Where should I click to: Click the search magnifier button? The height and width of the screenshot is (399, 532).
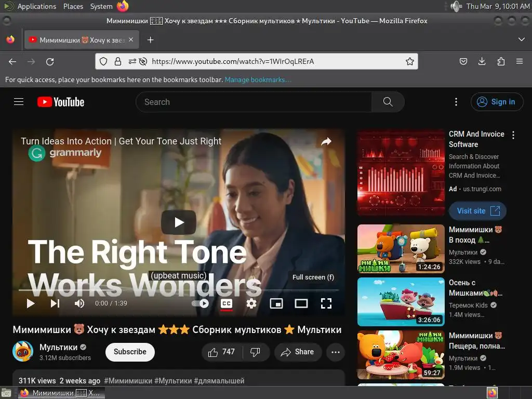pos(388,102)
